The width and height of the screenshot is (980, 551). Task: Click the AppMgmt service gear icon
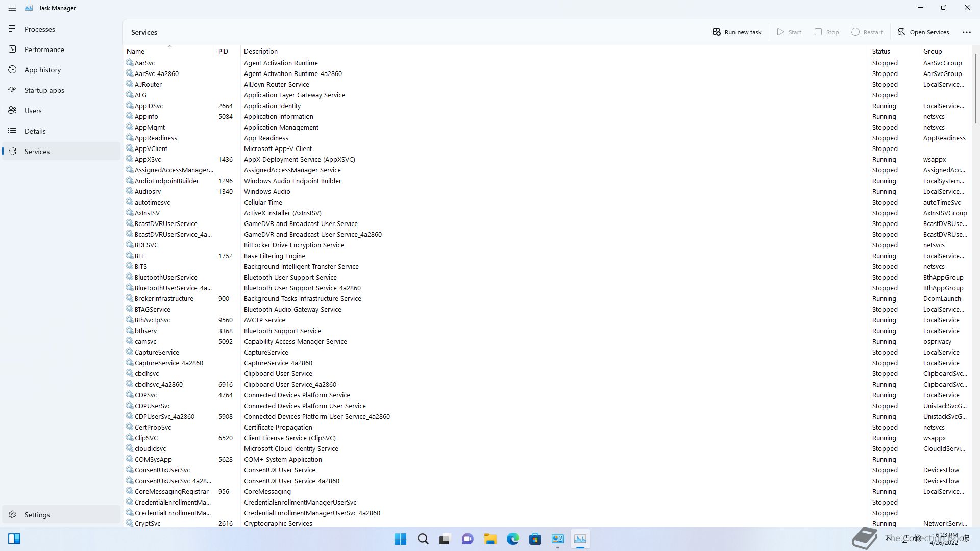130,127
